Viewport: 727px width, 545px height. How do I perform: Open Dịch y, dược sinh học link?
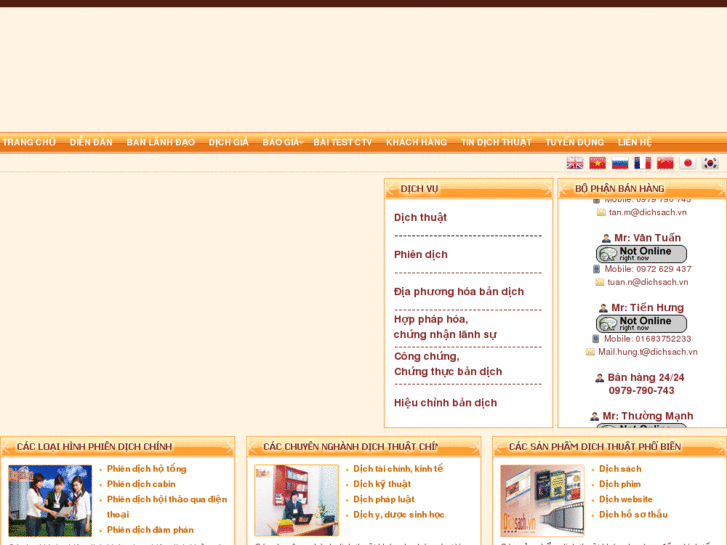(399, 515)
